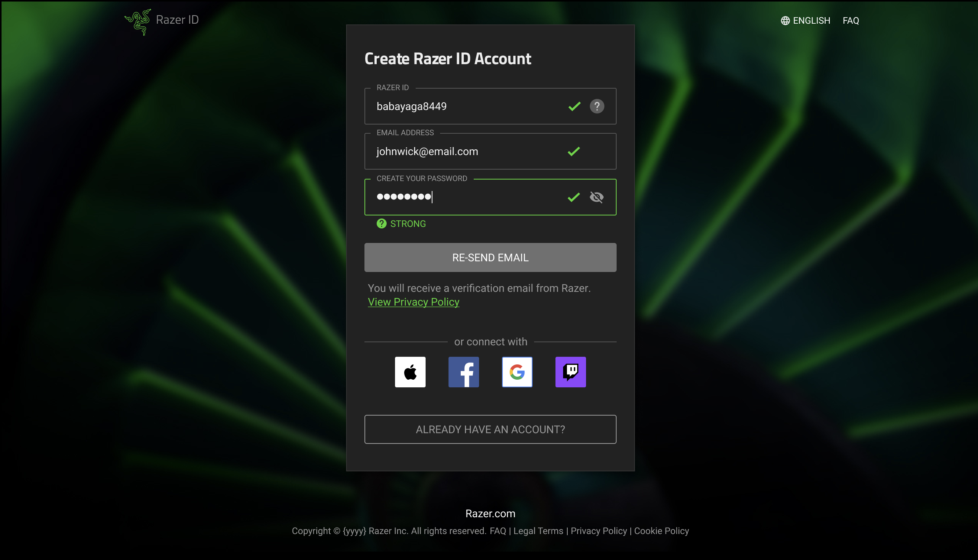Screen dimensions: 978x560
Task: Sign up with the Apple icon
Action: 410,372
